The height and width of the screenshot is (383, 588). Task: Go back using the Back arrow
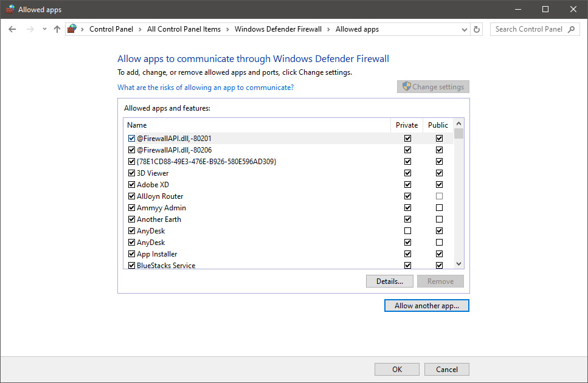point(12,29)
